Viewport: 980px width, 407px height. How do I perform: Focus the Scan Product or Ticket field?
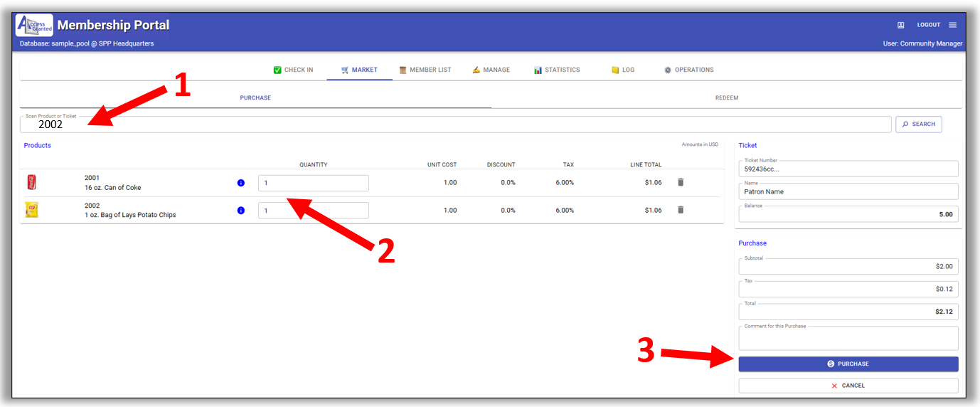tap(455, 125)
